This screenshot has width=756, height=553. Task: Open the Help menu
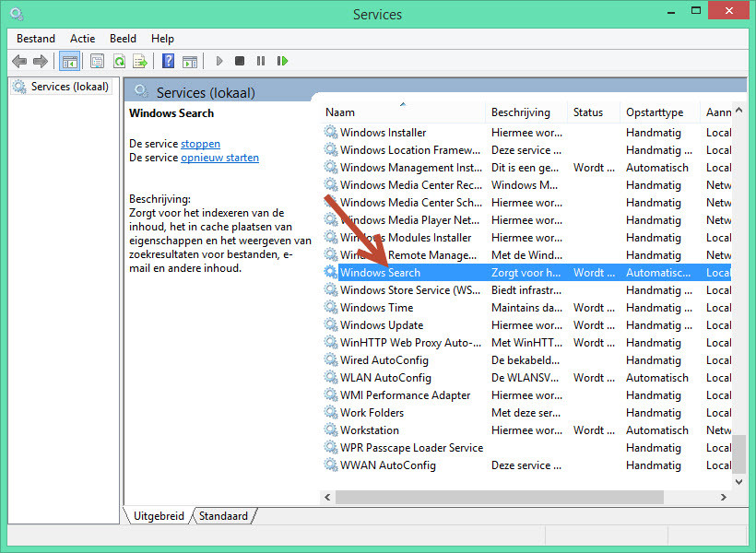162,39
